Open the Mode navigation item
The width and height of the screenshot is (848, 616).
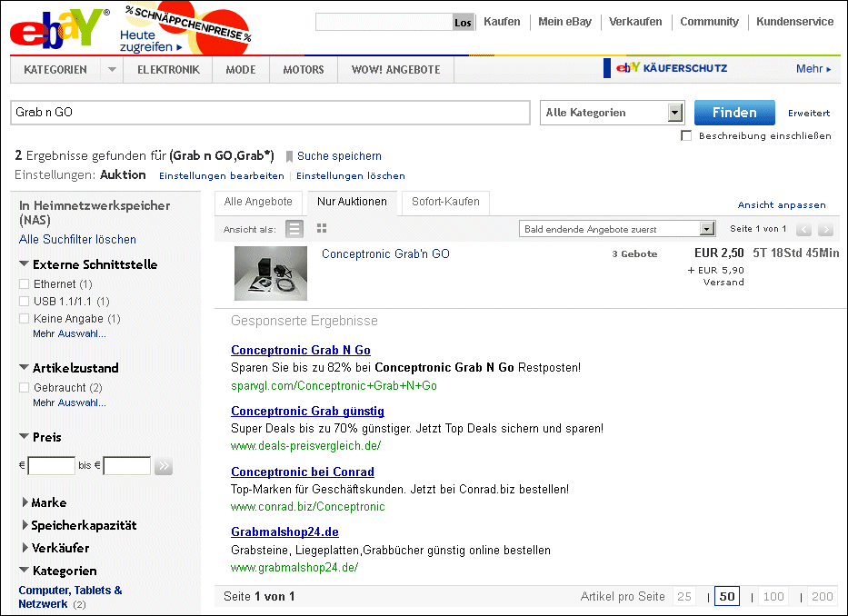pyautogui.click(x=241, y=70)
